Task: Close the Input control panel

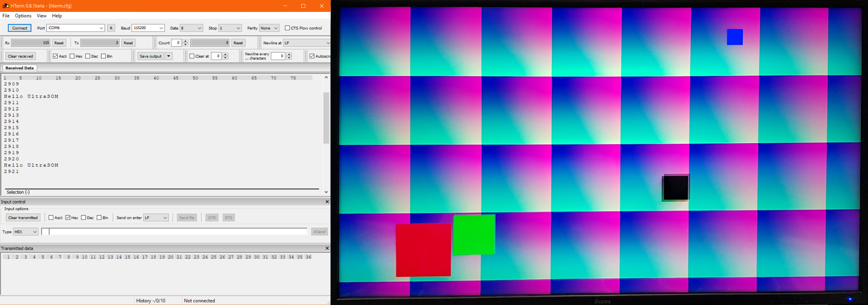Action: coord(327,202)
